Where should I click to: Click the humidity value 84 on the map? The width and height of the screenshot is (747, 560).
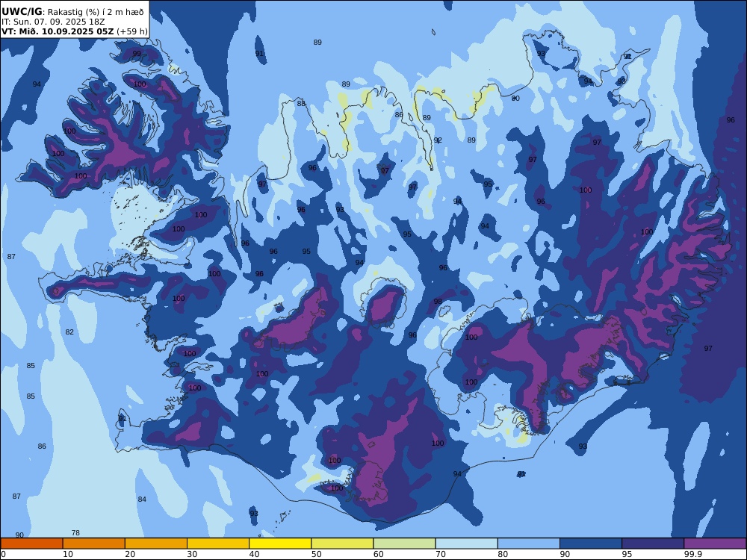pos(142,499)
